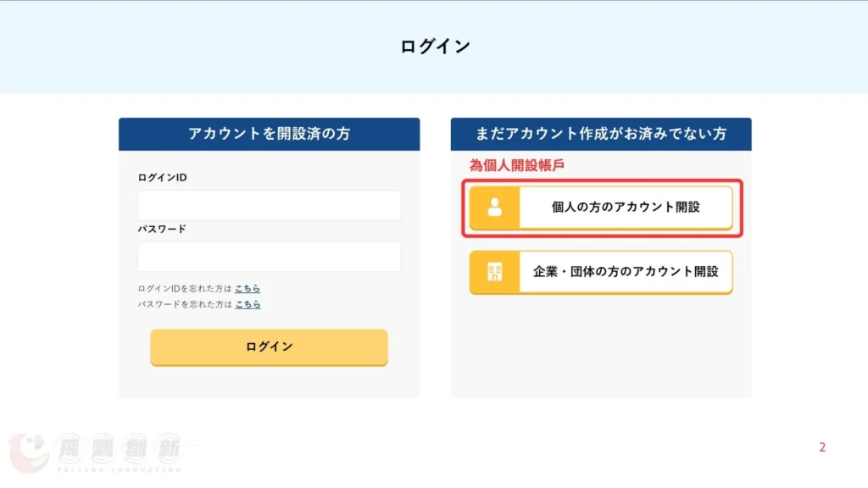
Task: Click the パスワードを忘れた方は text
Action: (184, 304)
